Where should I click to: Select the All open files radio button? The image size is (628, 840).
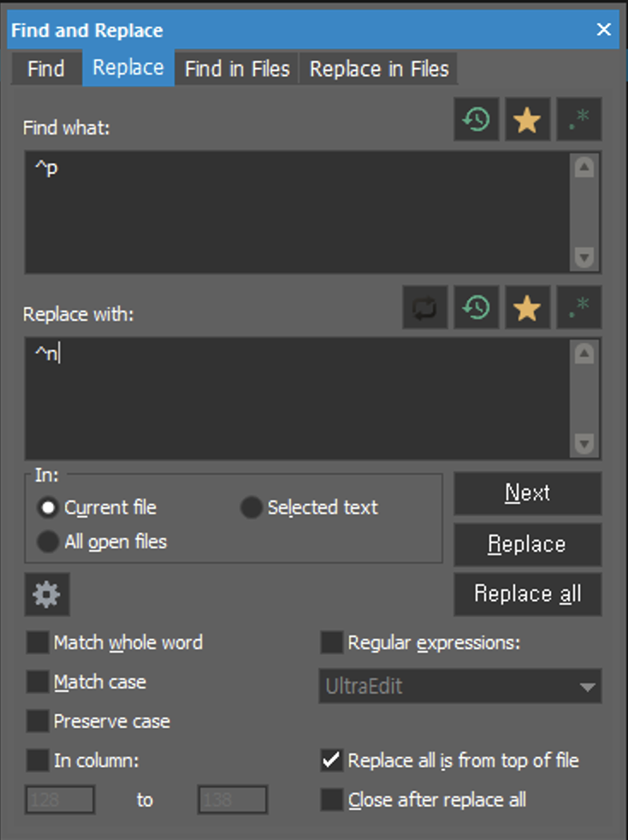coord(48,541)
